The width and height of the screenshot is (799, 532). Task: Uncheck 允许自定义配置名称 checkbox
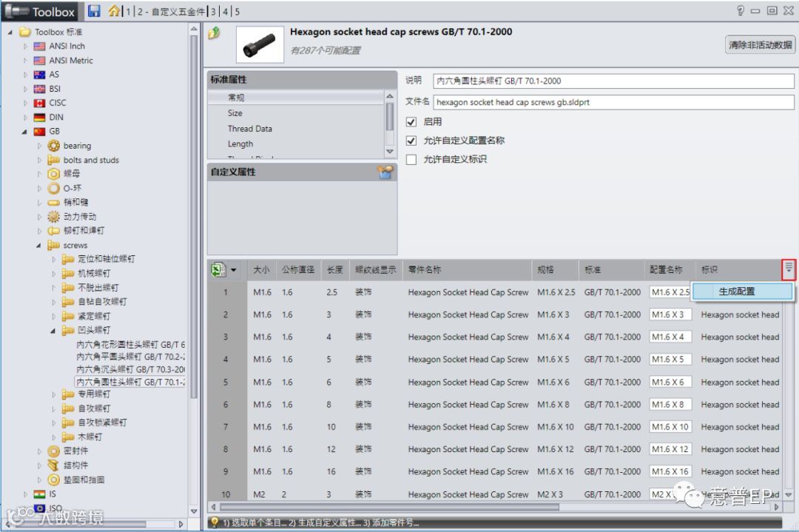pyautogui.click(x=411, y=141)
